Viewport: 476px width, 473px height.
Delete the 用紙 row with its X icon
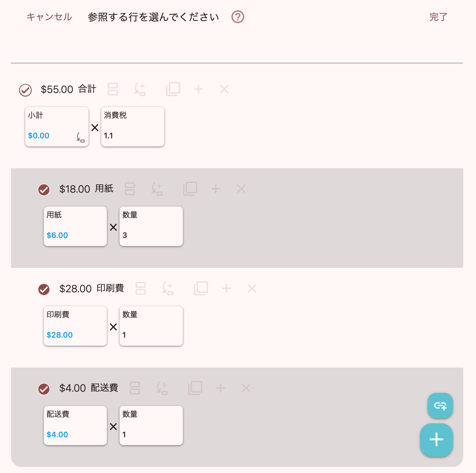click(241, 189)
